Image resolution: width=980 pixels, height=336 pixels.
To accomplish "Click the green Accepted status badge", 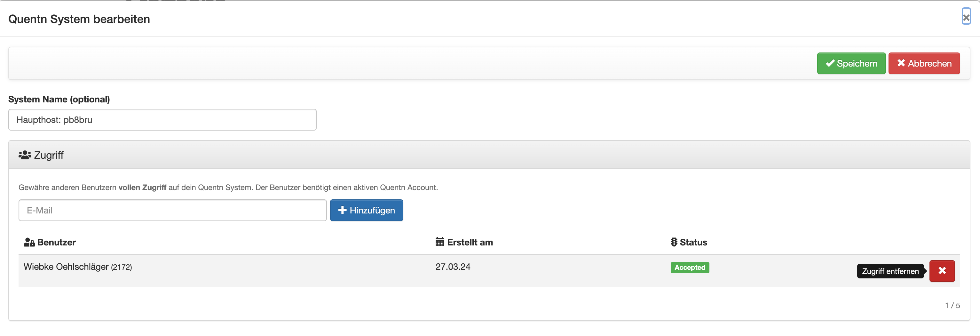I will 689,268.
